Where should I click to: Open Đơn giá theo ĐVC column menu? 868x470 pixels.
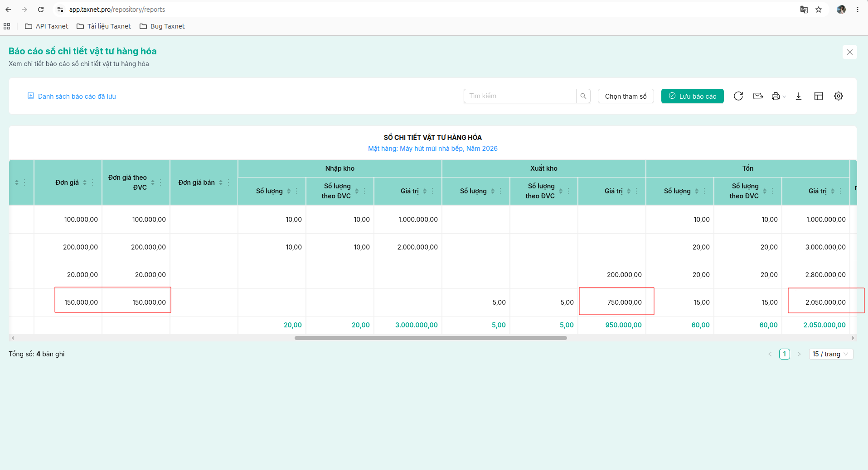point(160,182)
